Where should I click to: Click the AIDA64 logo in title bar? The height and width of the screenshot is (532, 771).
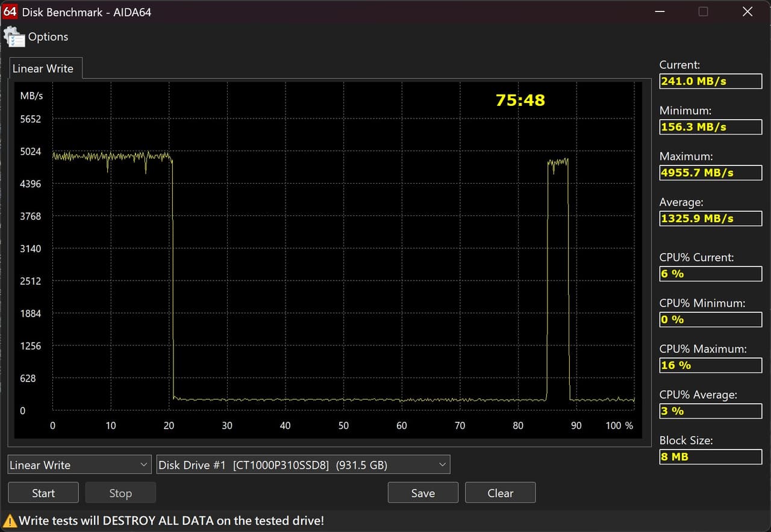tap(10, 11)
